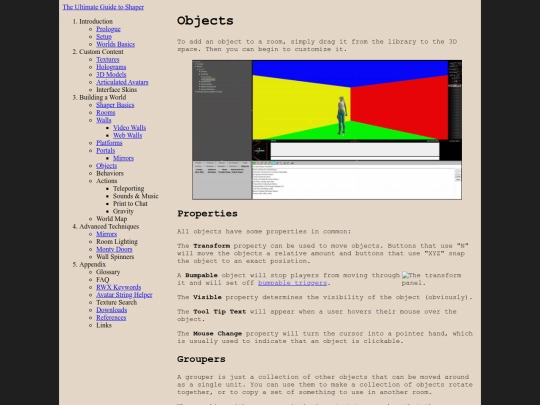The image size is (540, 405).
Task: Click the Appendix section title
Action: pos(92,264)
